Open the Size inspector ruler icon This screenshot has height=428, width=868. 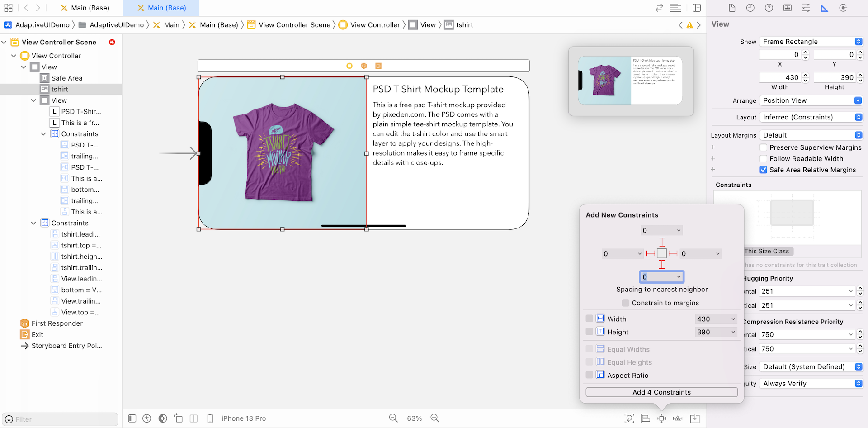[x=824, y=8]
